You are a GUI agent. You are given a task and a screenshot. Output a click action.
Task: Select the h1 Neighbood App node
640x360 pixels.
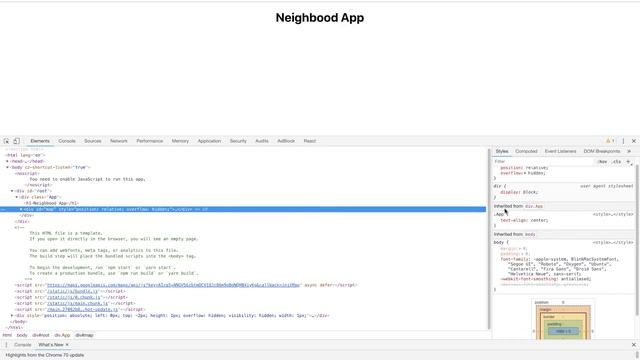(x=51, y=203)
